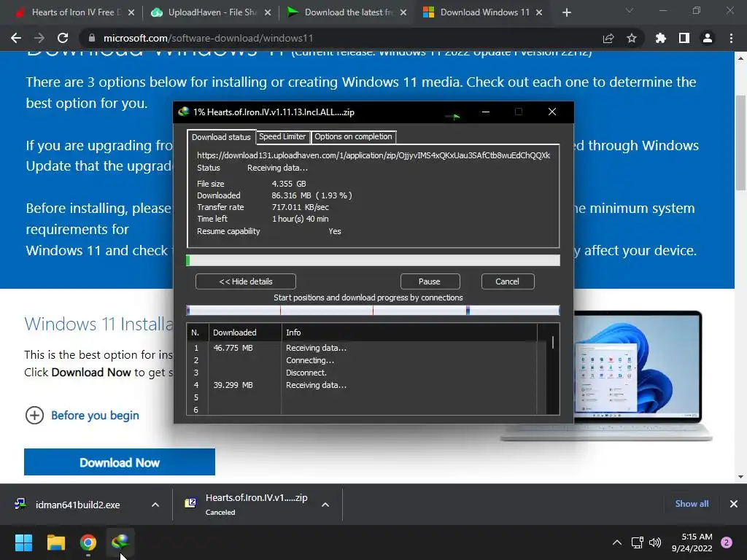Close the IDM download dialog
The image size is (747, 560).
pos(552,112)
